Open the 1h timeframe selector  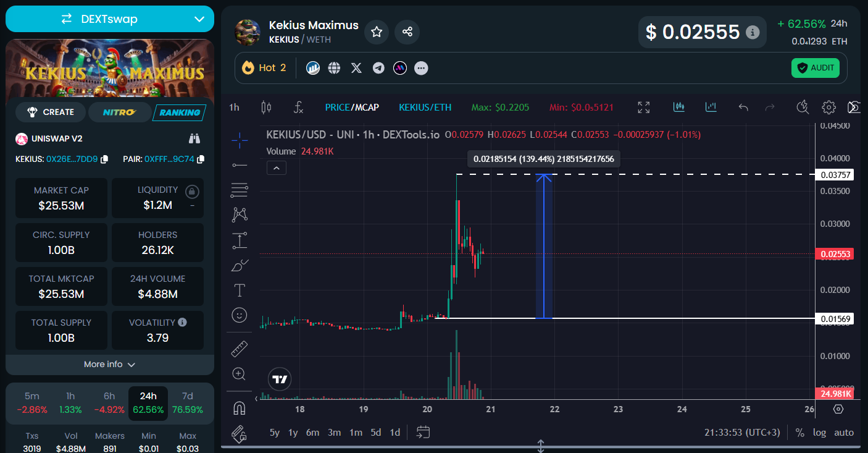(x=234, y=108)
